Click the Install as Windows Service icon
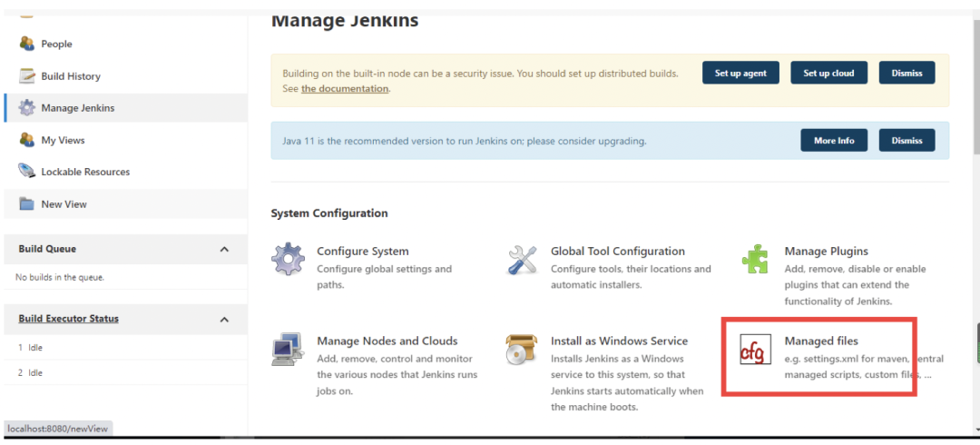Viewport: 980px width, 445px height. (522, 350)
